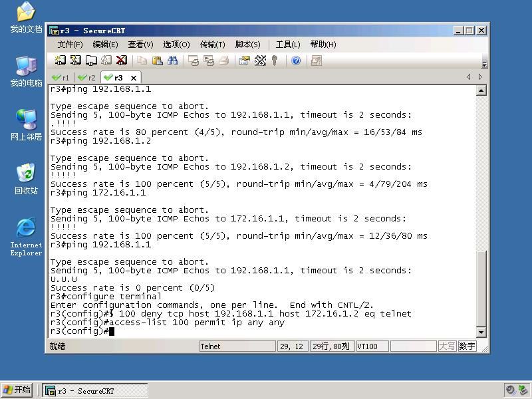Open the 帮助(H) menu
Image resolution: width=532 pixels, height=399 pixels.
pos(323,45)
